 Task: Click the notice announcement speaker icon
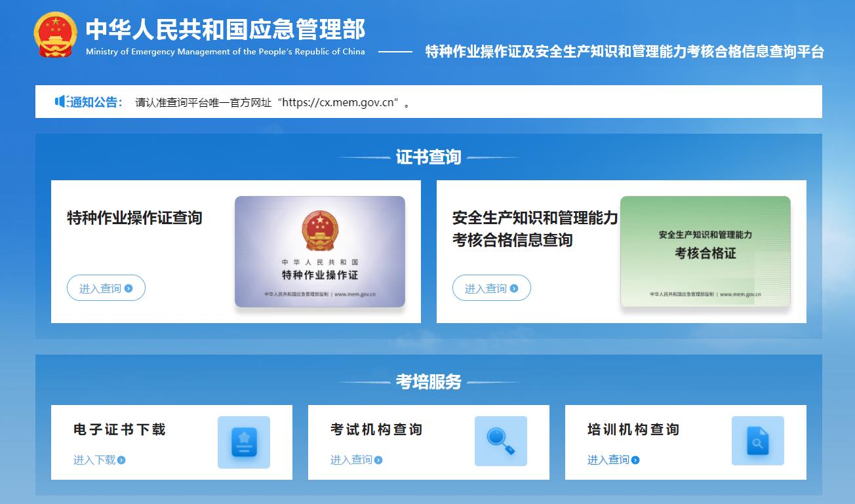pos(62,102)
